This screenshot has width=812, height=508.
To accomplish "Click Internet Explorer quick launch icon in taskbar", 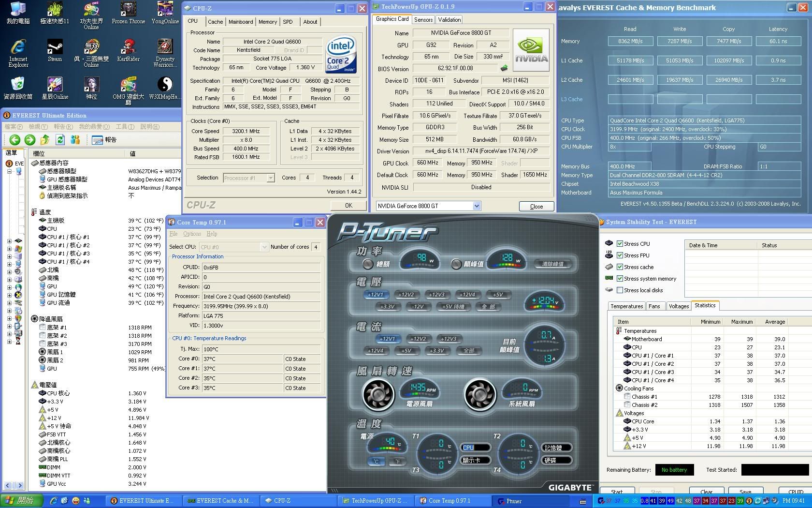I will (54, 501).
